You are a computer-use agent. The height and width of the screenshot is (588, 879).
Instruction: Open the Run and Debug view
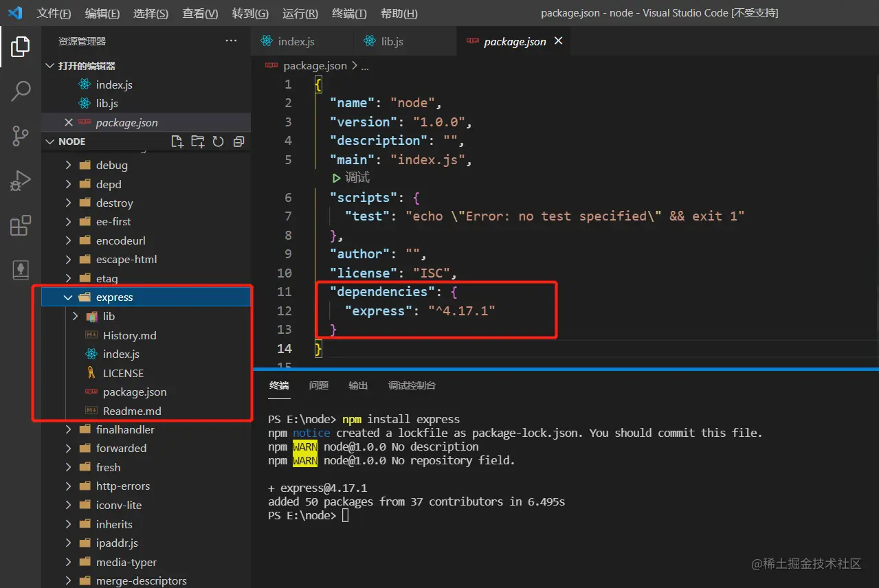click(x=21, y=181)
